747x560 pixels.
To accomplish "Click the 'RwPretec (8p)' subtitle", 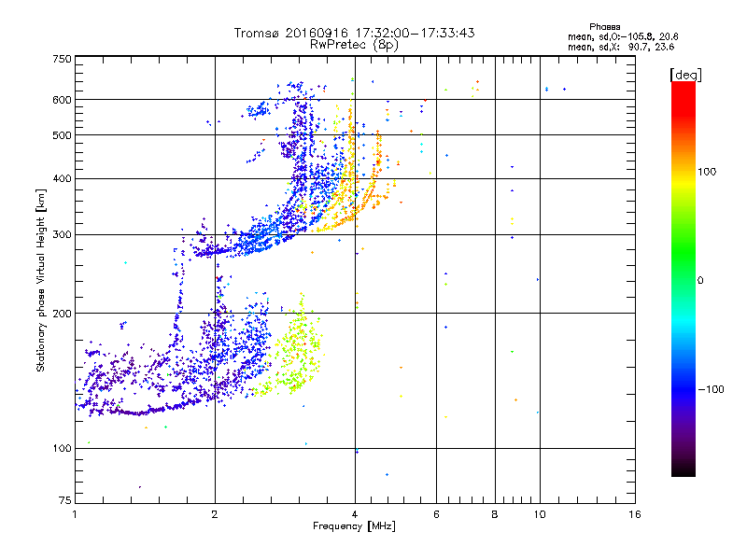I will pyautogui.click(x=354, y=45).
